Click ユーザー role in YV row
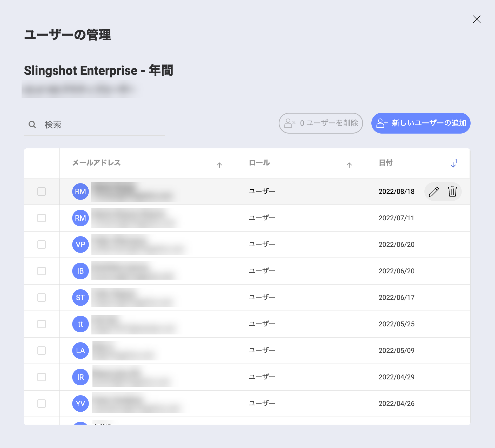Image resolution: width=495 pixels, height=448 pixels. point(262,404)
